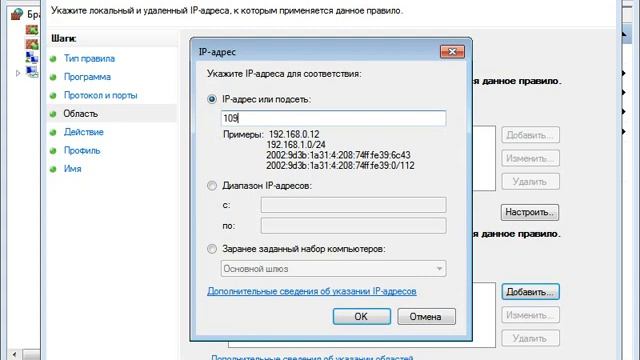This screenshot has width=640, height=360.
Task: Click the greyed-out 'Добавить...' button in the wizard
Action: click(530, 135)
